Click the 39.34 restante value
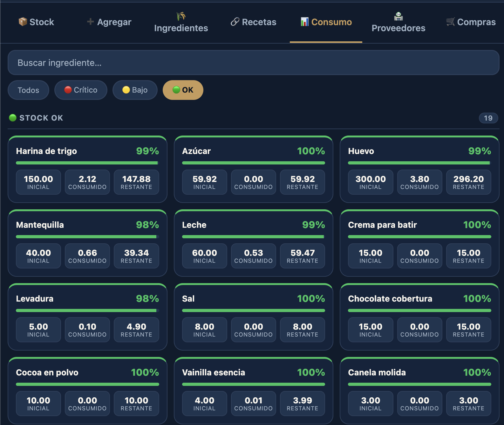This screenshot has width=504, height=425. pos(136,253)
